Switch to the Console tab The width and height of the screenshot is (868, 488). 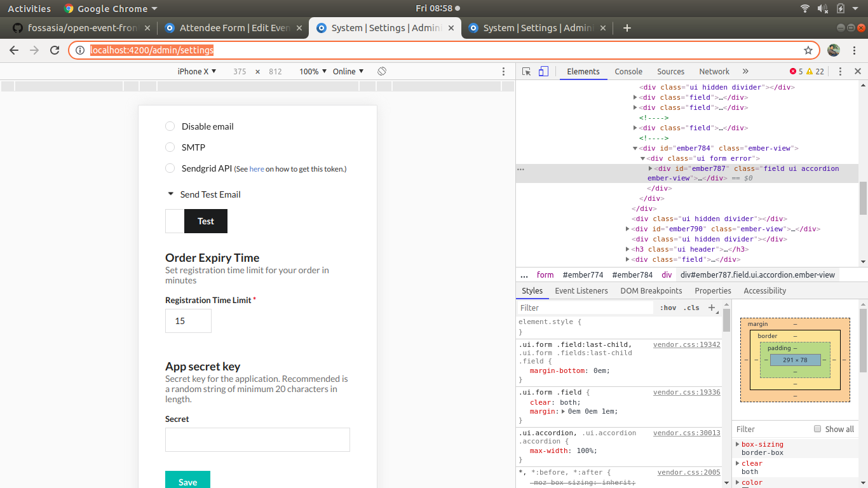[x=628, y=71]
